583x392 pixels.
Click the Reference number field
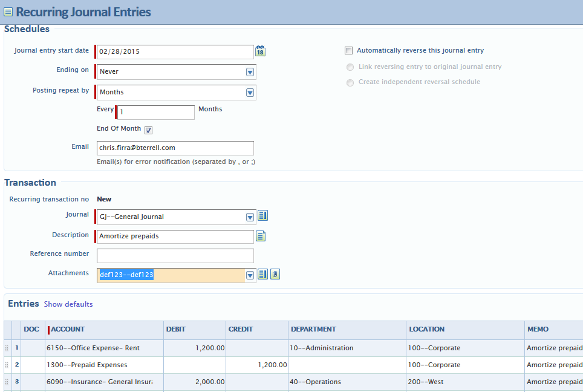[x=175, y=256]
